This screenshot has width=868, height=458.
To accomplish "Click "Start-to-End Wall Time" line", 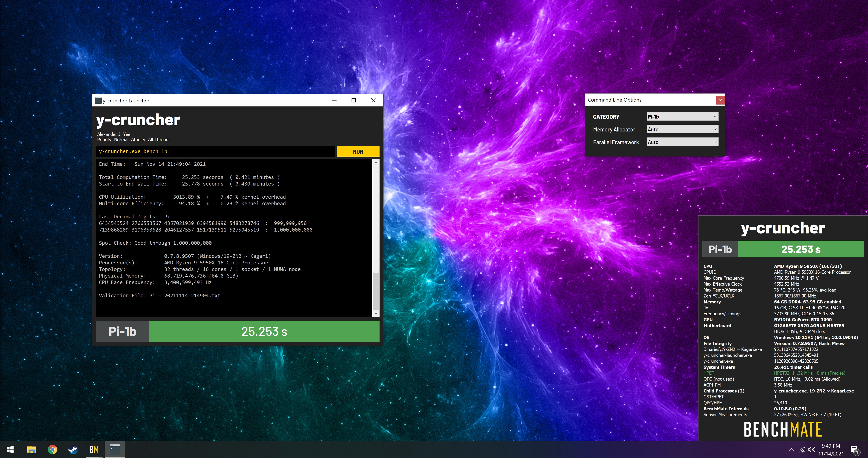I will click(x=189, y=184).
